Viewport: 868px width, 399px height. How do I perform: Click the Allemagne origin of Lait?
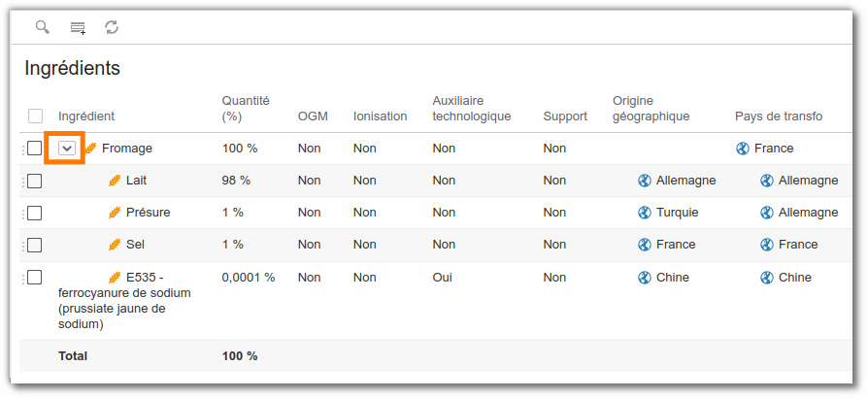click(685, 181)
